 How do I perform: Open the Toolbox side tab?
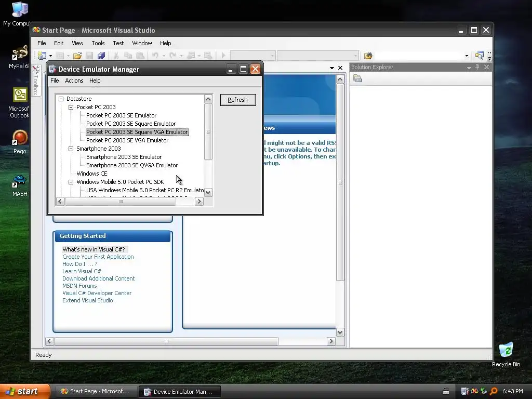(x=36, y=81)
